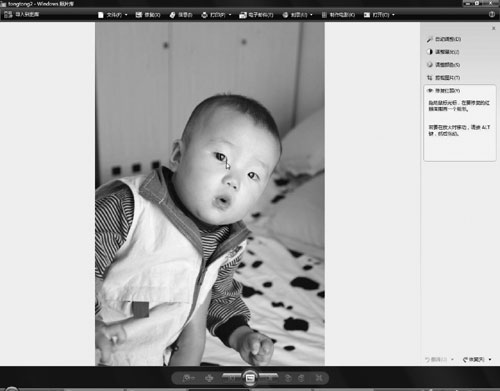Screen dimensions: 500x391
Task: Expand the Open menu dropdown
Action: coord(379,15)
